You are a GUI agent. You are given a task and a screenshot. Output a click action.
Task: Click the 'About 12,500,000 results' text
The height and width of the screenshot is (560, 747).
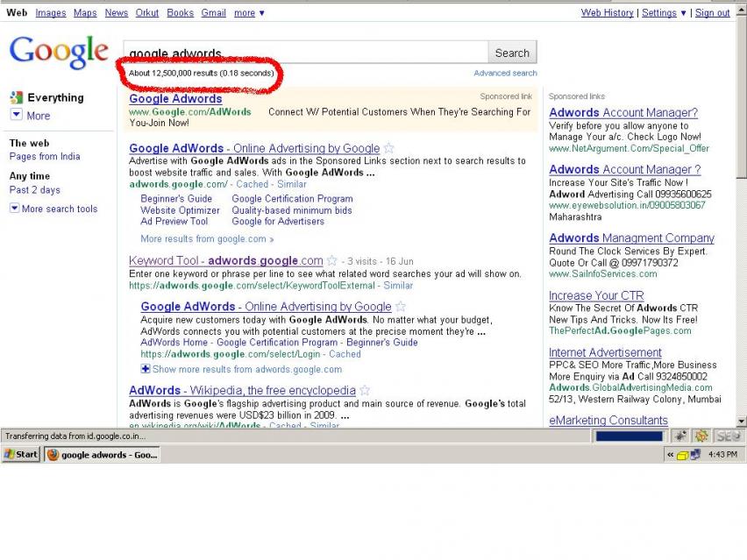202,73
